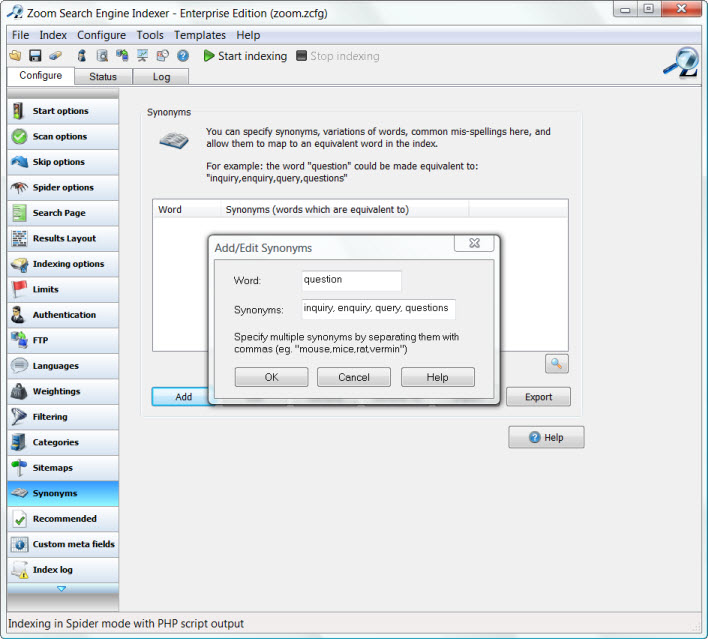Open Categories settings in sidebar
The image size is (708, 639).
(63, 443)
